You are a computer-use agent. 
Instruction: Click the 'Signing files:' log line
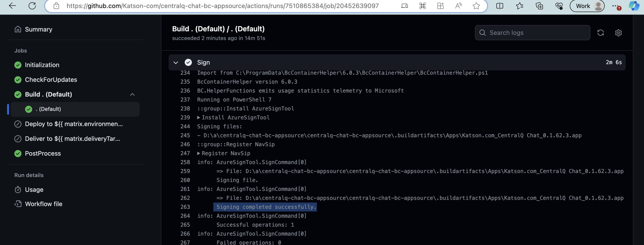pyautogui.click(x=219, y=127)
